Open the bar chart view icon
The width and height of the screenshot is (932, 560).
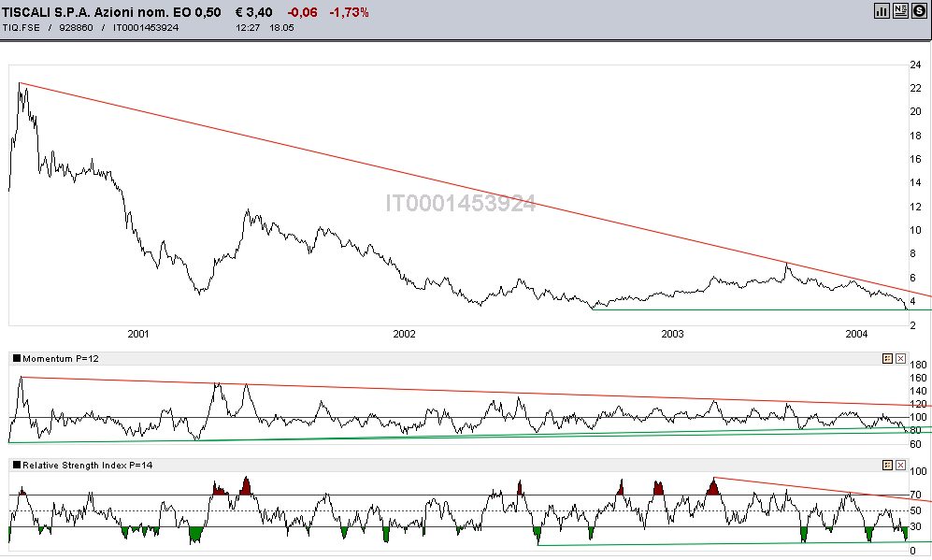coord(882,10)
